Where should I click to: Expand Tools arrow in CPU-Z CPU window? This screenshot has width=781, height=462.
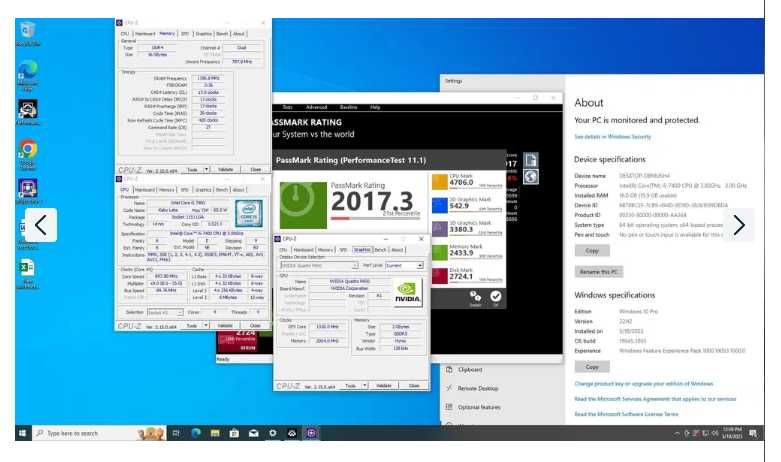206,326
